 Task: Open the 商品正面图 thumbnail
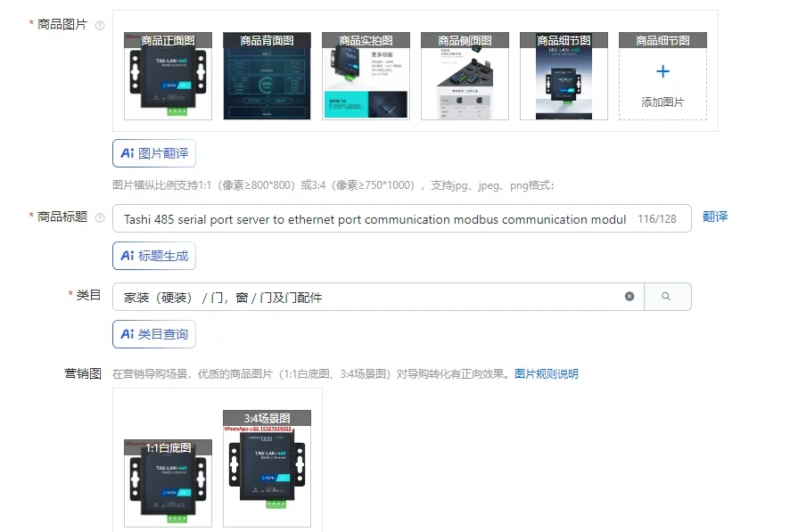(x=168, y=76)
